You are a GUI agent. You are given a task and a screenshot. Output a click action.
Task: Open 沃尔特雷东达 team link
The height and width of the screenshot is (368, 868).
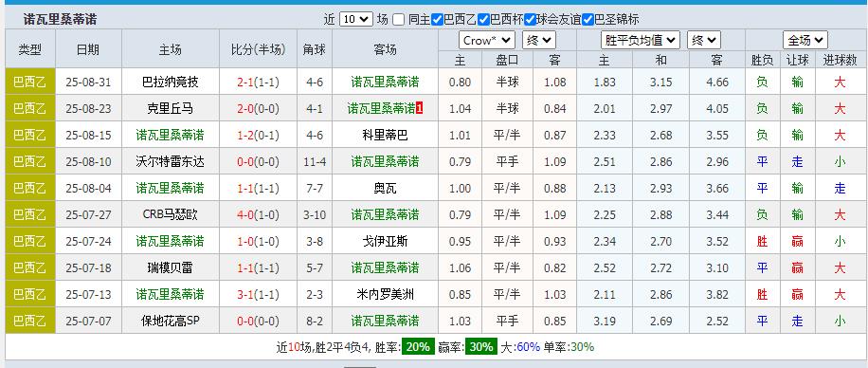coord(170,162)
